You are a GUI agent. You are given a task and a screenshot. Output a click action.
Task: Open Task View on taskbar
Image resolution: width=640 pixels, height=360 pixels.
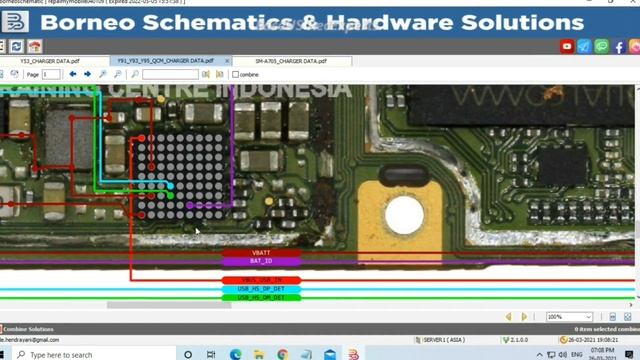[x=211, y=355]
